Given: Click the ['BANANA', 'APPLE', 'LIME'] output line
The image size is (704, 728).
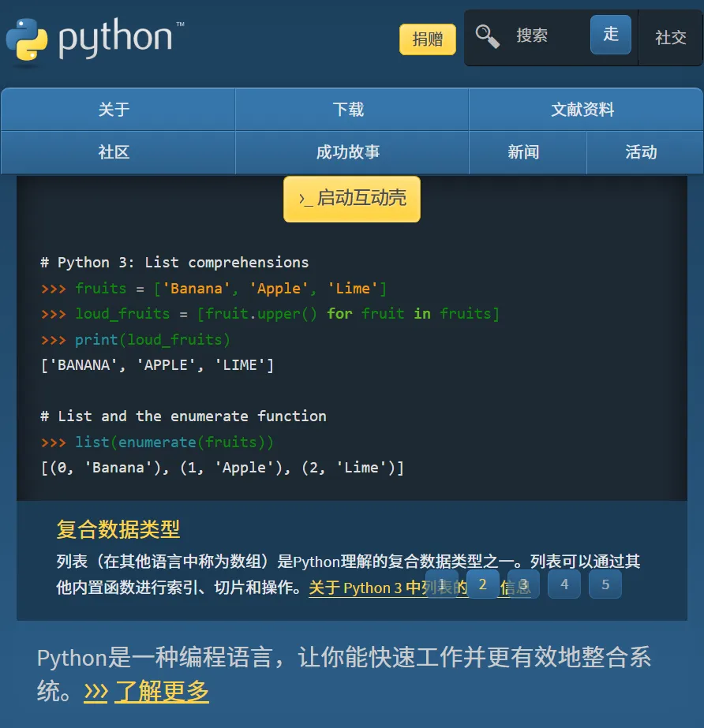Looking at the screenshot, I should pos(158,365).
